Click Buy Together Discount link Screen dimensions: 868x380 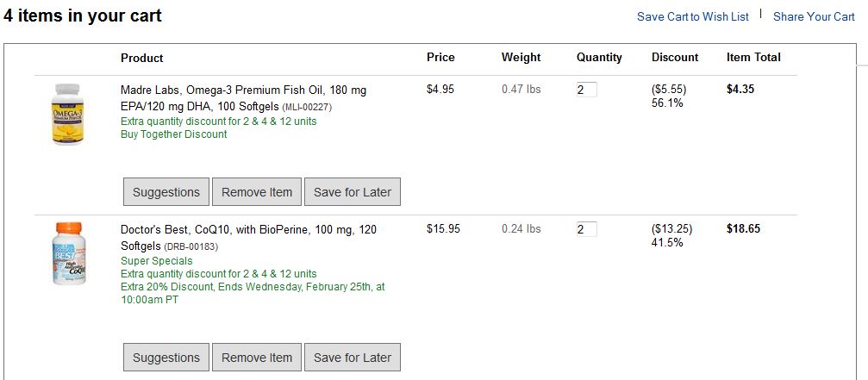pyautogui.click(x=173, y=134)
